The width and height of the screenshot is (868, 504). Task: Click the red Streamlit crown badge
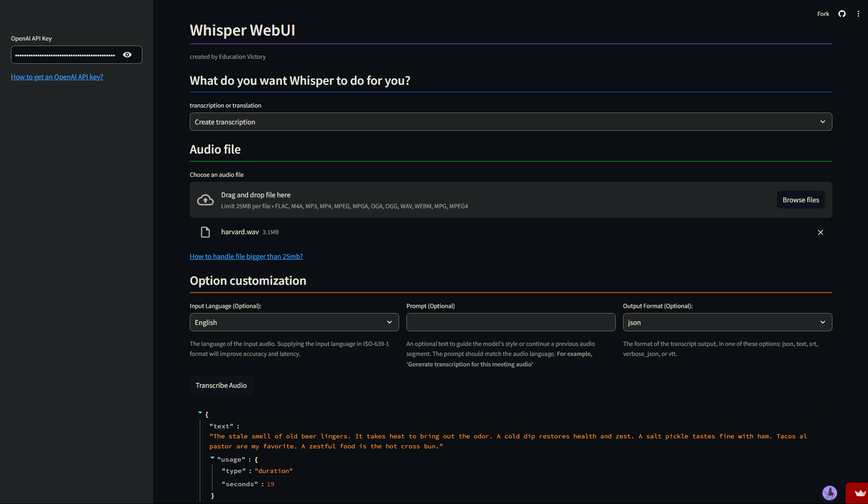(x=857, y=493)
